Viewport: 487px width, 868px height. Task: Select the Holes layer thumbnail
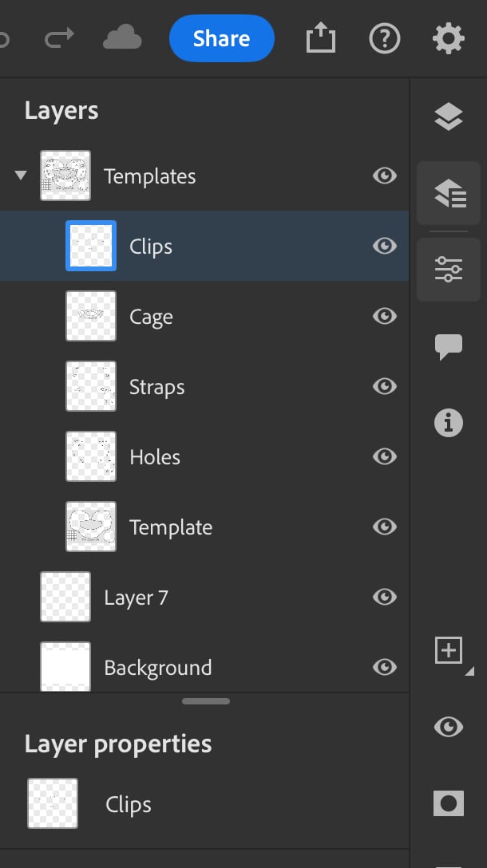tap(91, 457)
